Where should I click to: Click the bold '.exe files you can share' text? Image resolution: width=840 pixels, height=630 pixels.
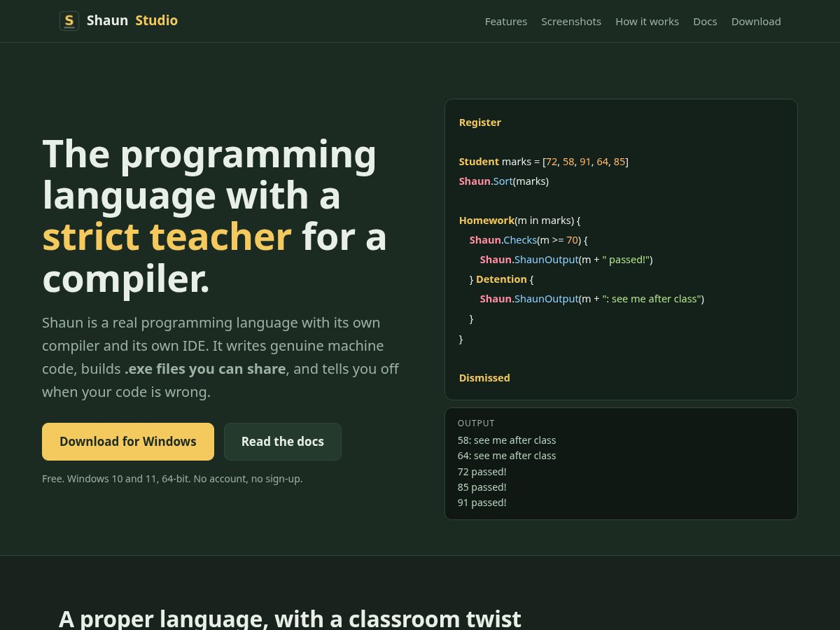(205, 369)
